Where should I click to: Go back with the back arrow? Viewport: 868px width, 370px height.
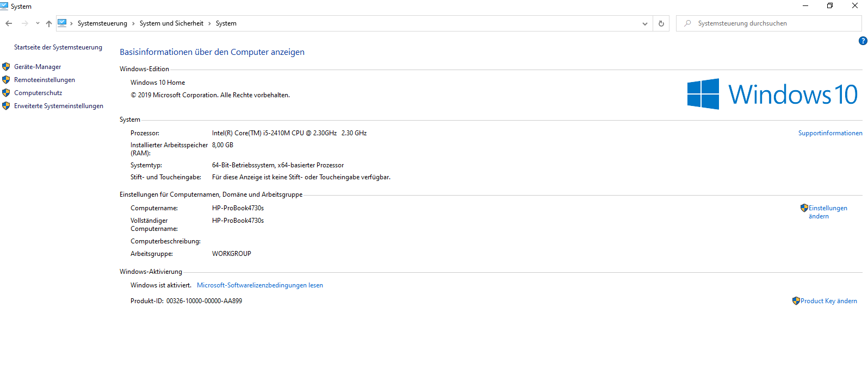(x=9, y=23)
